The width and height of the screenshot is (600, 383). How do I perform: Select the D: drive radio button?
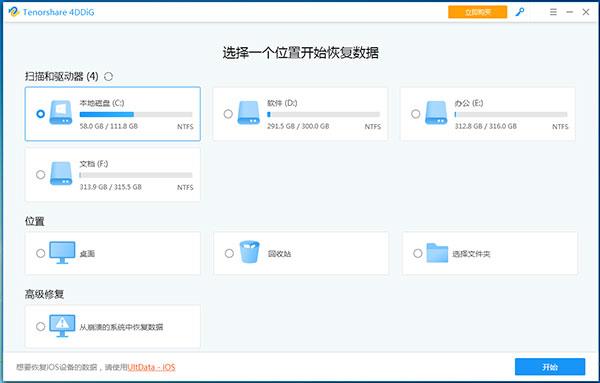tap(228, 114)
